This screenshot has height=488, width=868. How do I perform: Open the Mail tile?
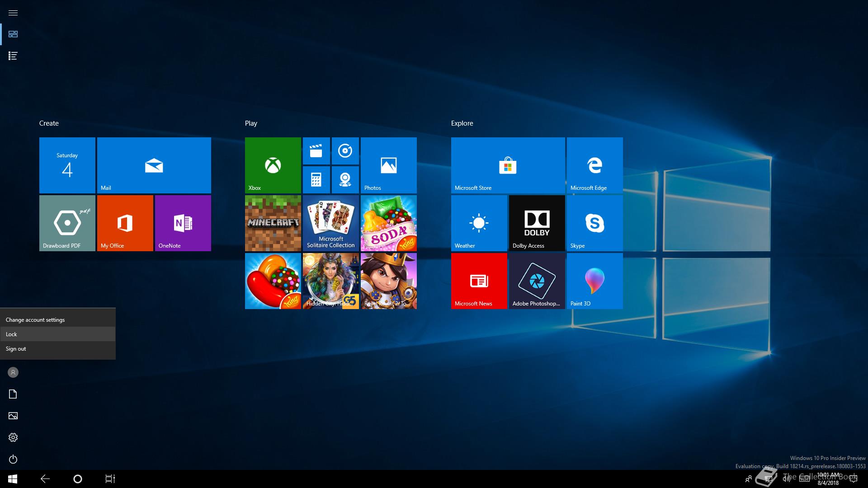click(x=154, y=165)
